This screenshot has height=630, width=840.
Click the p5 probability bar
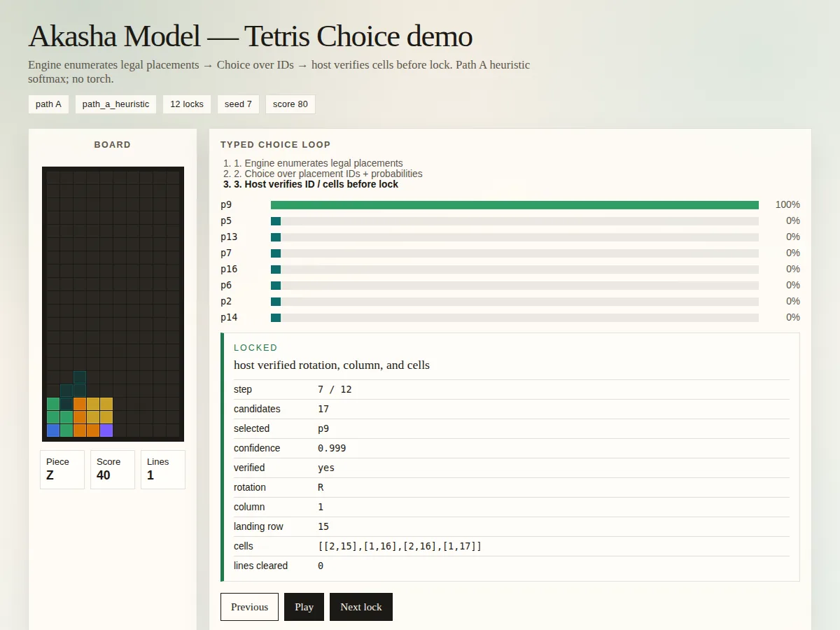514,221
